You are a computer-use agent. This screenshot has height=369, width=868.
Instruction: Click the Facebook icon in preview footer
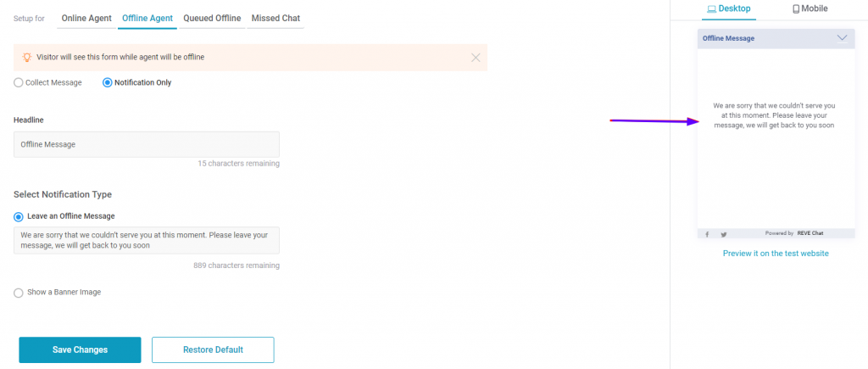pyautogui.click(x=707, y=234)
